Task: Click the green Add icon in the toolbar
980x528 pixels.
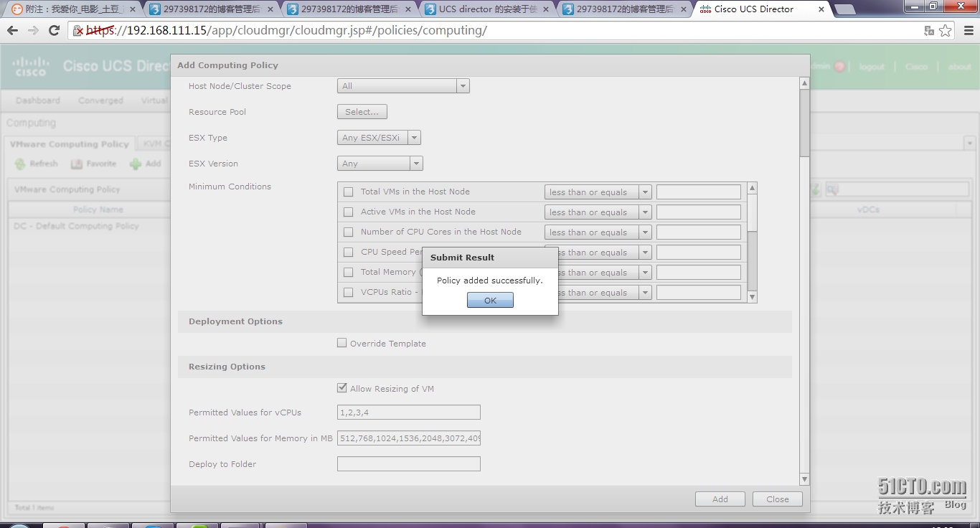Action: 136,164
